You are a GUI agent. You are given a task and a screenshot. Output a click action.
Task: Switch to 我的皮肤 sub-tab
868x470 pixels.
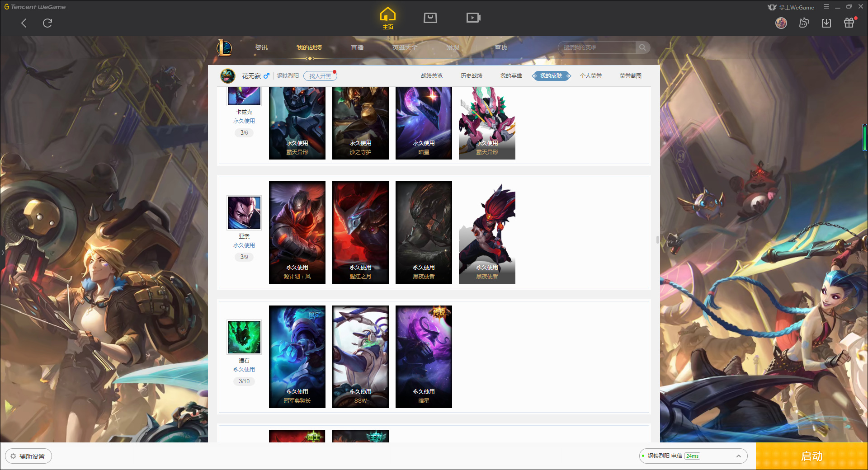(551, 76)
